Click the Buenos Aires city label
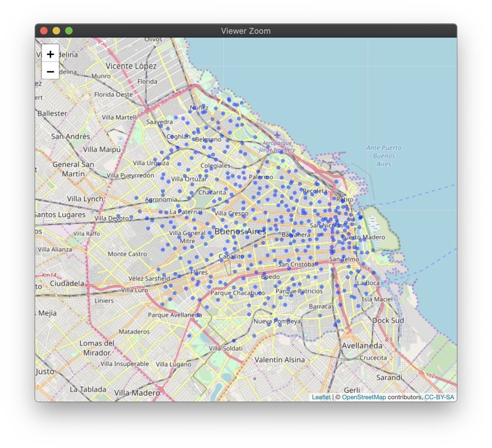This screenshot has width=492, height=448. click(240, 232)
